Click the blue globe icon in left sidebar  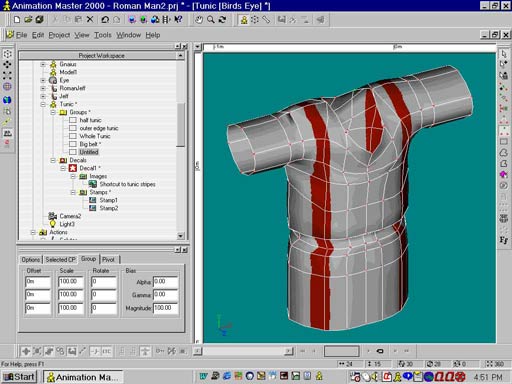point(7,100)
